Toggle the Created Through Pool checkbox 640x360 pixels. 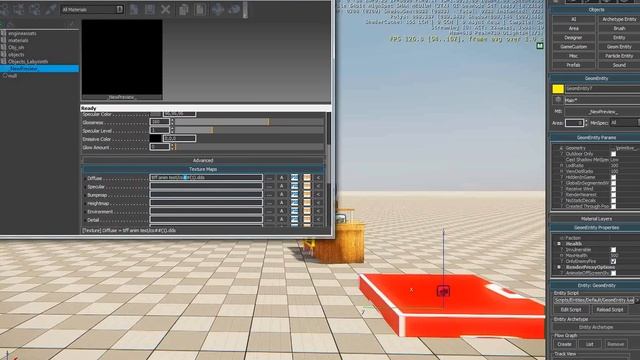point(613,206)
